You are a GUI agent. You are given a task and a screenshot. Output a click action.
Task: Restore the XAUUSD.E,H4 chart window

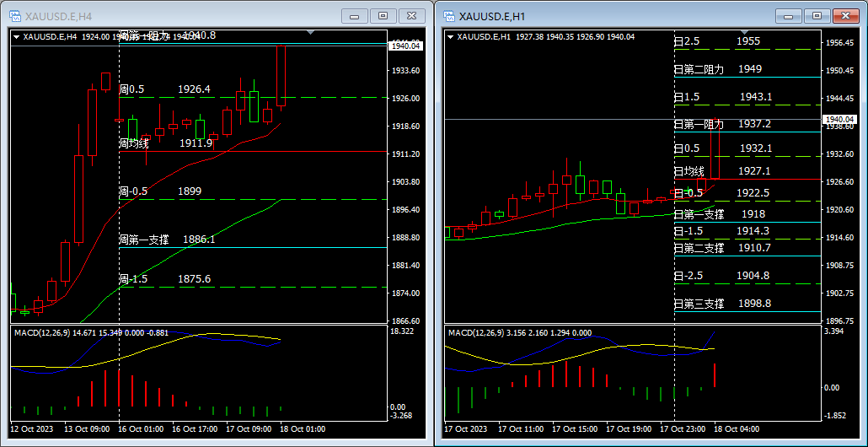click(383, 16)
